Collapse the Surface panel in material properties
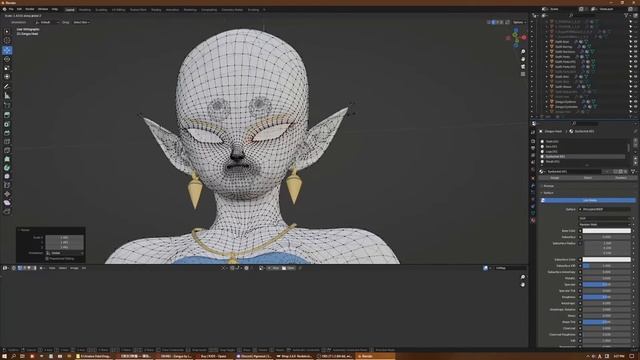 click(548, 193)
